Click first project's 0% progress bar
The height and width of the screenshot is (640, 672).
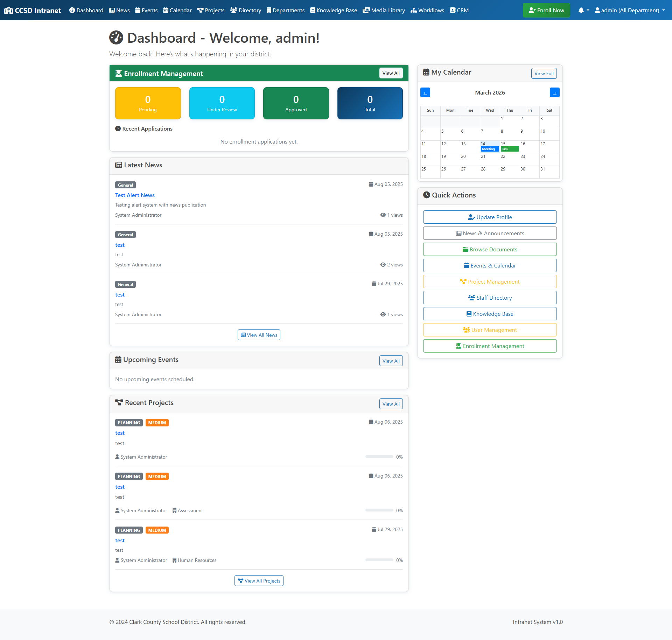tap(379, 457)
